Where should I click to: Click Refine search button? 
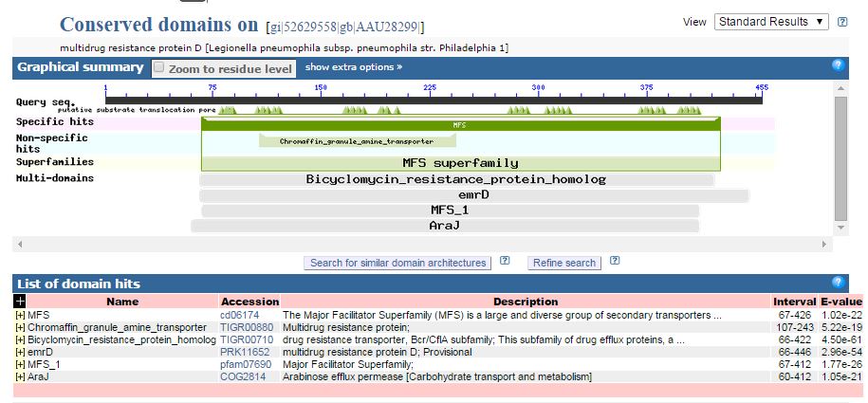(564, 263)
